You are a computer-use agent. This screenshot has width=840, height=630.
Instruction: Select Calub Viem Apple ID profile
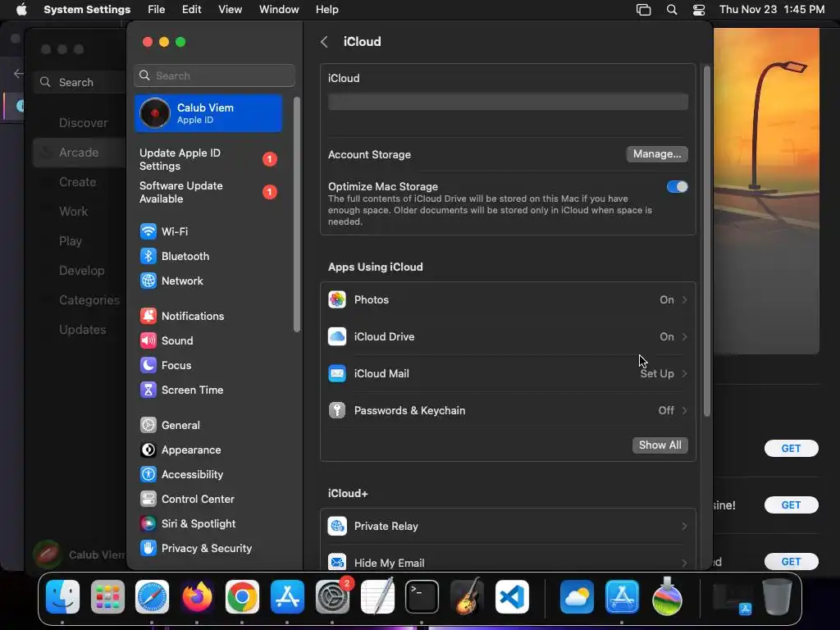coord(208,113)
